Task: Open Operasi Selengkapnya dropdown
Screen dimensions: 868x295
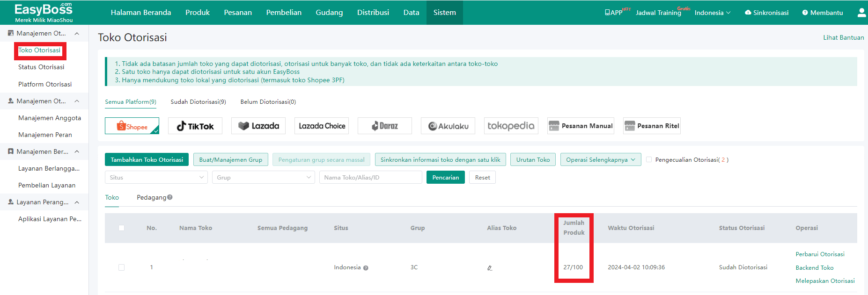Action: pos(601,159)
